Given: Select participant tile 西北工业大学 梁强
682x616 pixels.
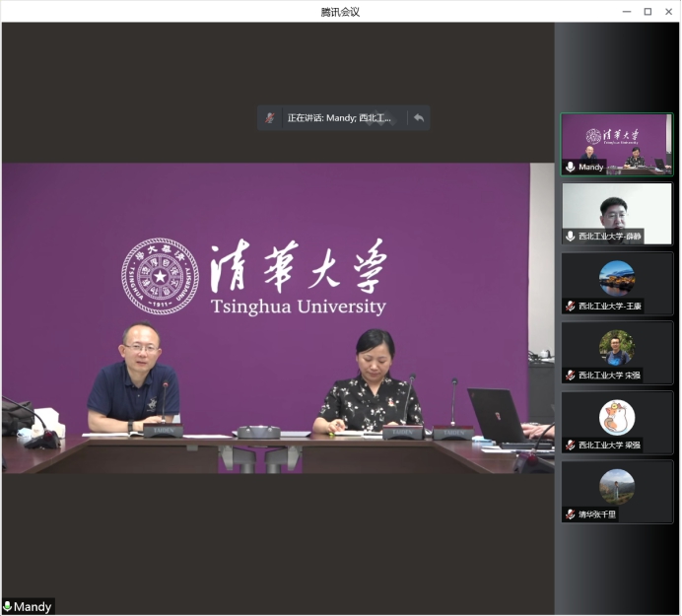Looking at the screenshot, I should coord(617,423).
